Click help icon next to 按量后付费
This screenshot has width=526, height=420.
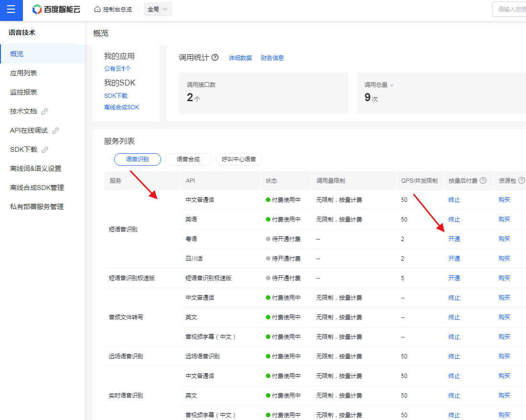pos(483,181)
